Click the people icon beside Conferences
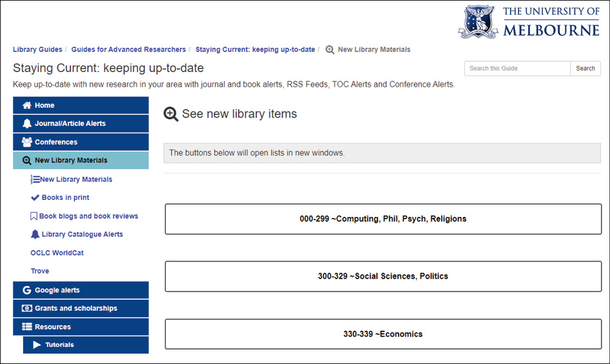Viewport: 610px width, 364px height. pyautogui.click(x=27, y=142)
